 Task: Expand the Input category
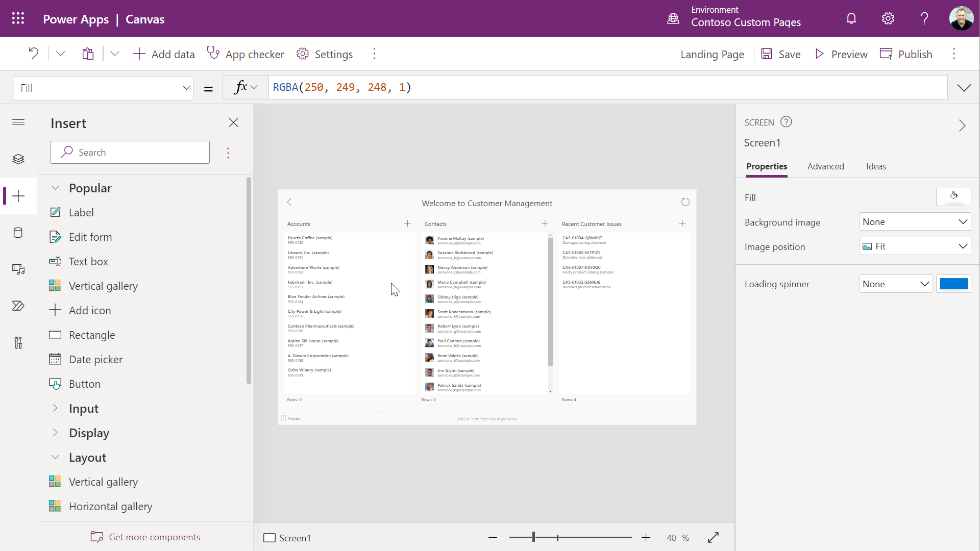tap(56, 408)
